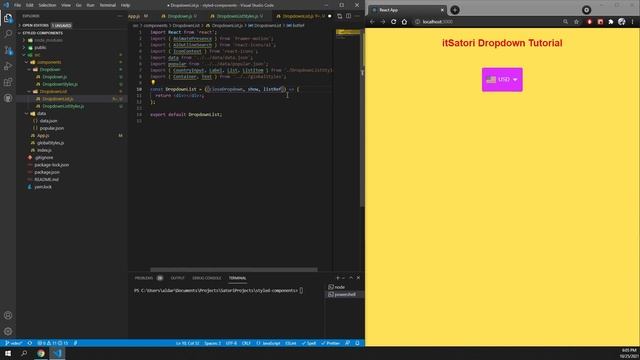Open the Search view in activity bar
Viewport: 640px width, 360px height.
(8, 34)
